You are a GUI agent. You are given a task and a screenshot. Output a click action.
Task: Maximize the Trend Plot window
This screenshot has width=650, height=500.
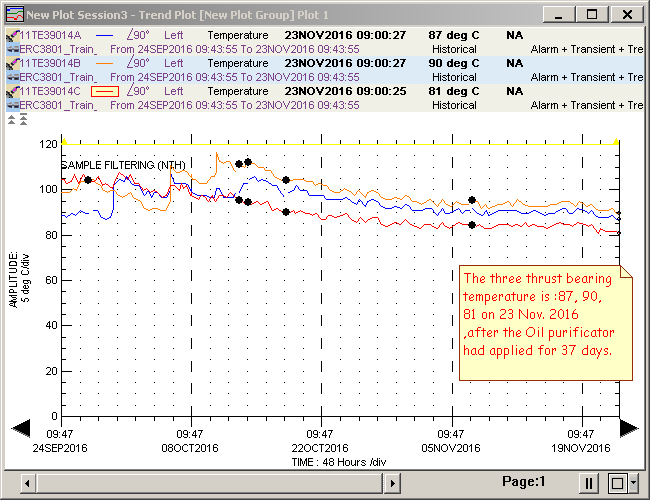[x=593, y=14]
